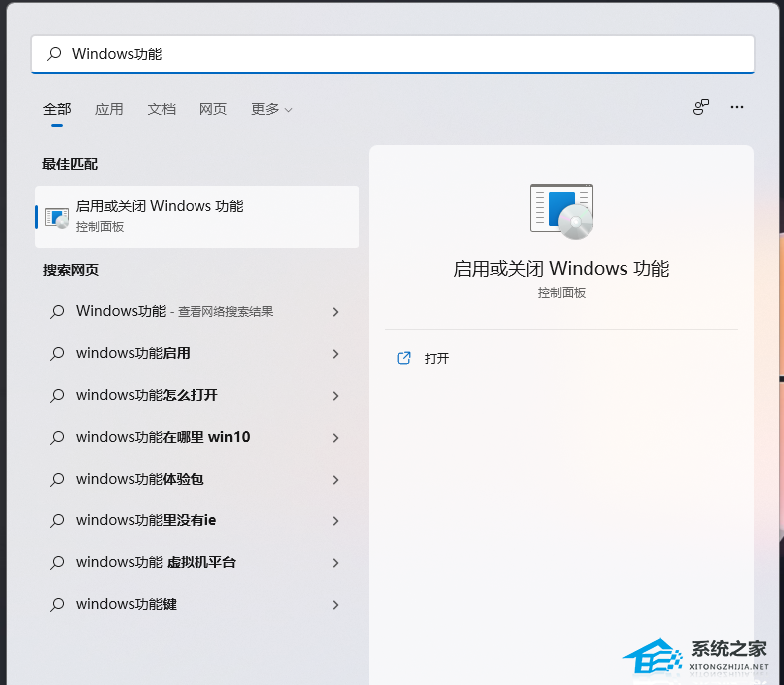Expand chevron for Windows功能 web results row
Image resolution: width=784 pixels, height=685 pixels.
335,312
